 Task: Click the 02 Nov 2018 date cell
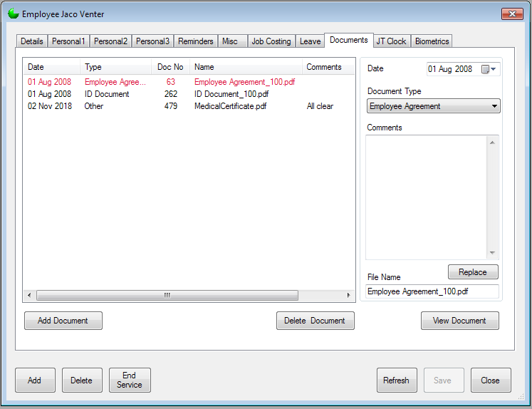pos(50,106)
